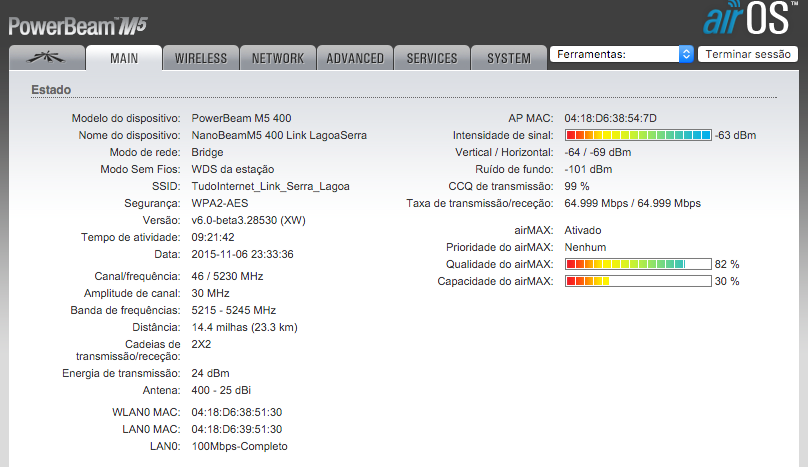Select LAN0 speed 100Mbps-Completo
This screenshot has width=808, height=467.
[240, 446]
